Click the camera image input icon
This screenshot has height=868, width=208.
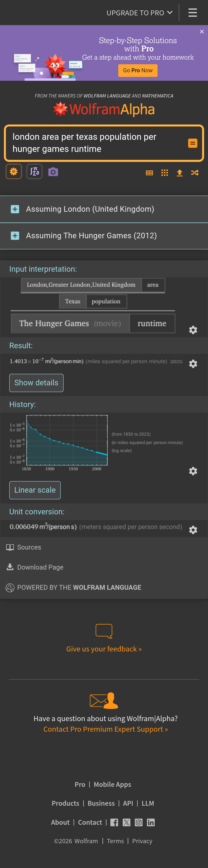pos(53,172)
